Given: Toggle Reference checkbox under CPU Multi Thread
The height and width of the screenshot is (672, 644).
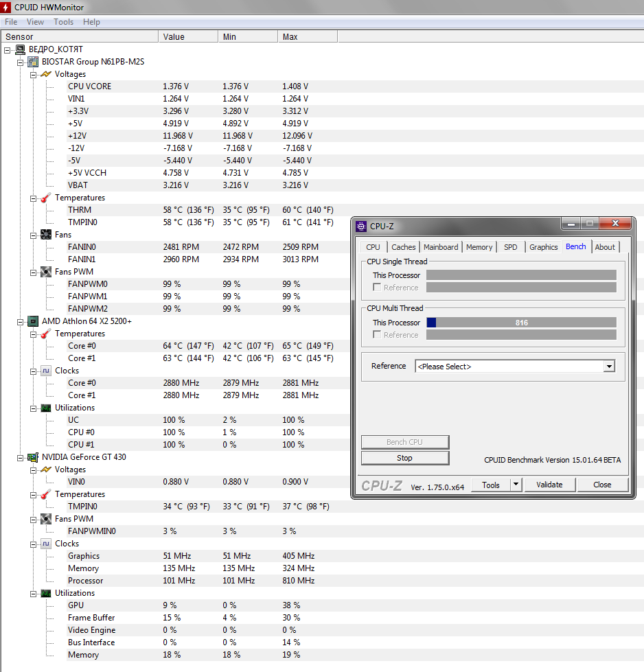Looking at the screenshot, I should tap(377, 335).
